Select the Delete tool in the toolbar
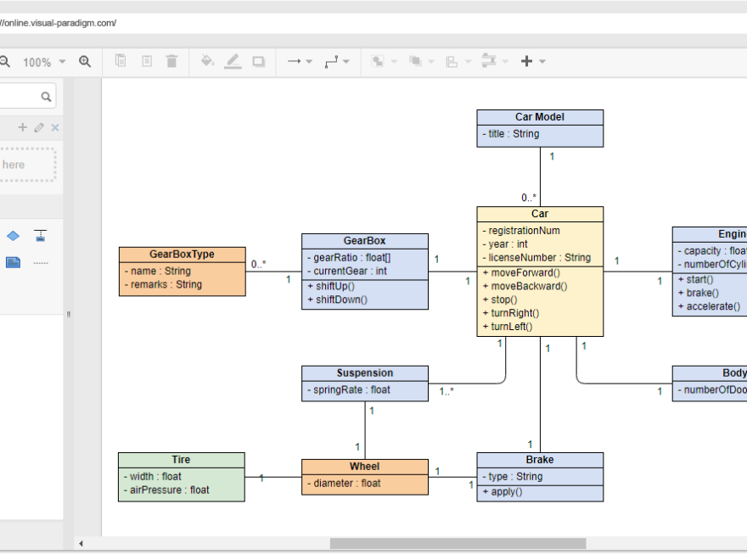 [172, 61]
